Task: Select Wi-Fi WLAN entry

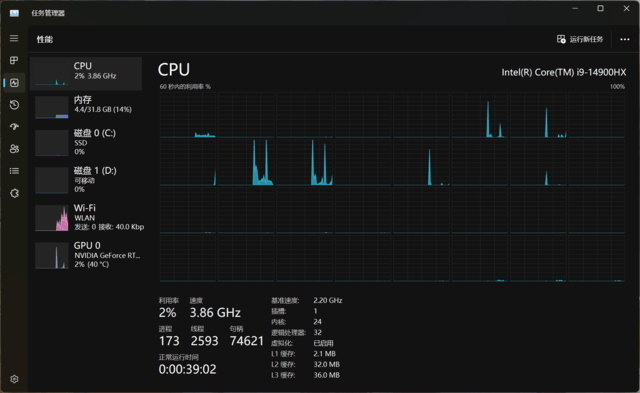Action: pos(86,217)
